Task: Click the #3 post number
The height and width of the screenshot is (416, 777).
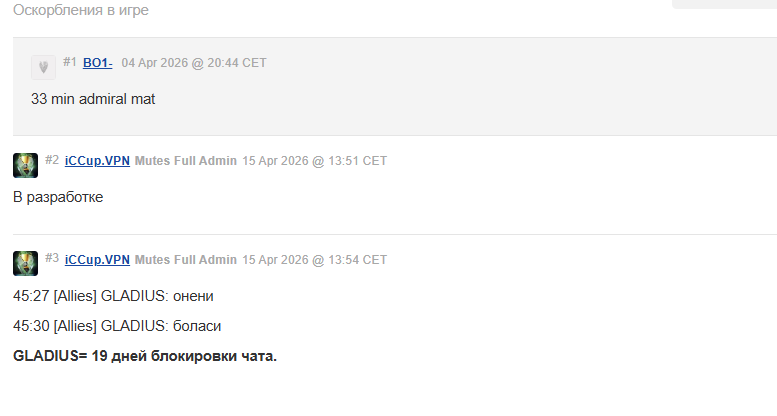Action: [51, 258]
